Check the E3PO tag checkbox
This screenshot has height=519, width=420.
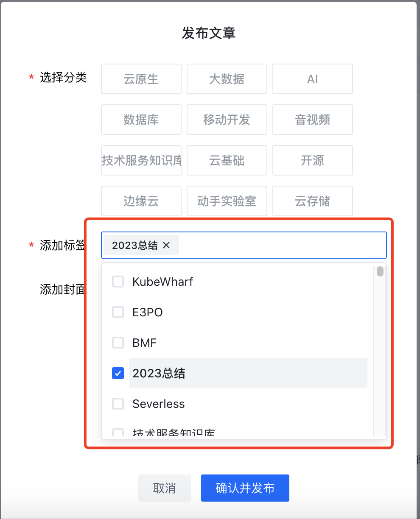[118, 312]
